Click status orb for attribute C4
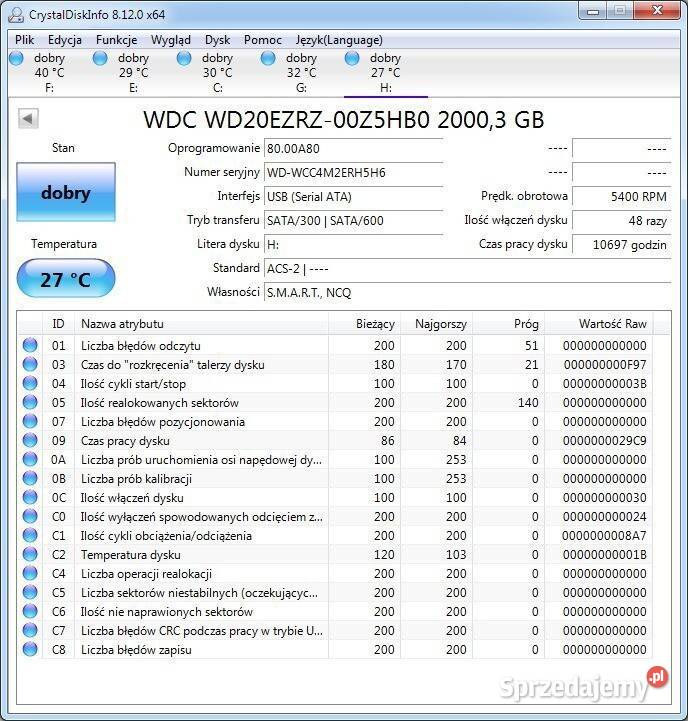 (x=30, y=573)
